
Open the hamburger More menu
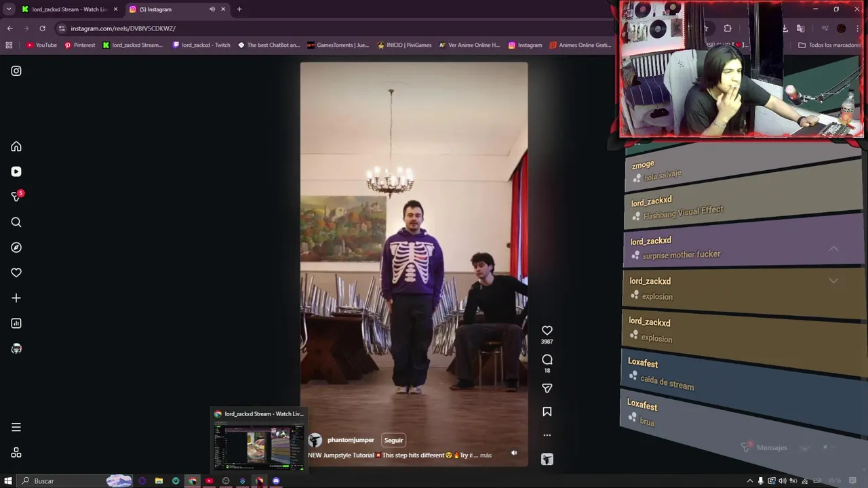click(x=16, y=427)
